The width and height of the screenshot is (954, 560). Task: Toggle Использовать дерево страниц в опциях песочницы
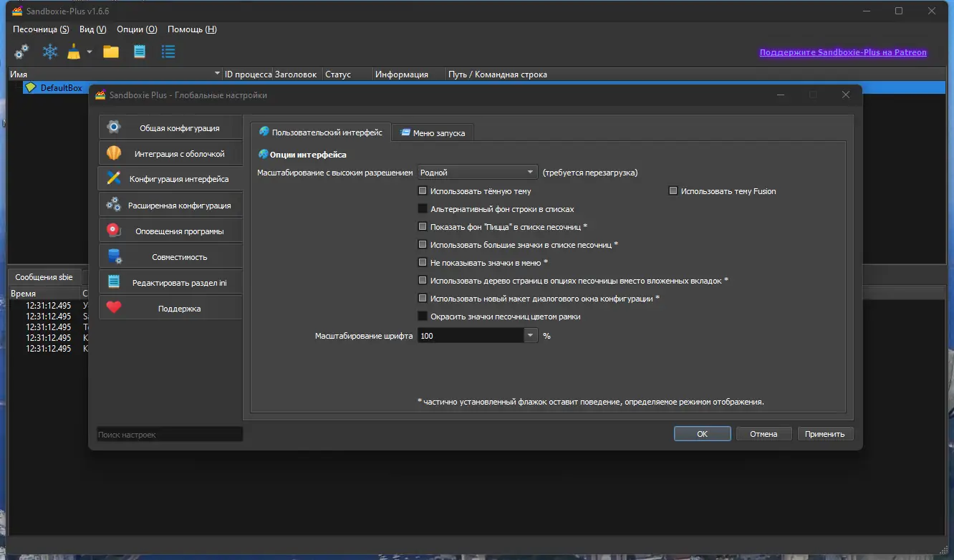coord(423,281)
